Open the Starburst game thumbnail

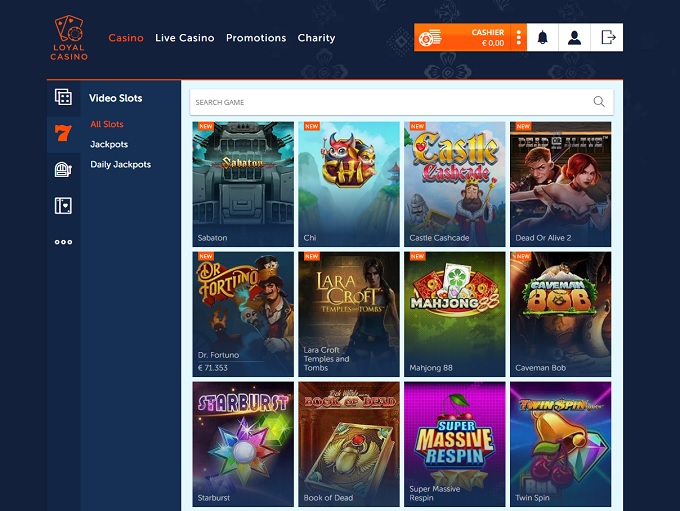pyautogui.click(x=243, y=442)
